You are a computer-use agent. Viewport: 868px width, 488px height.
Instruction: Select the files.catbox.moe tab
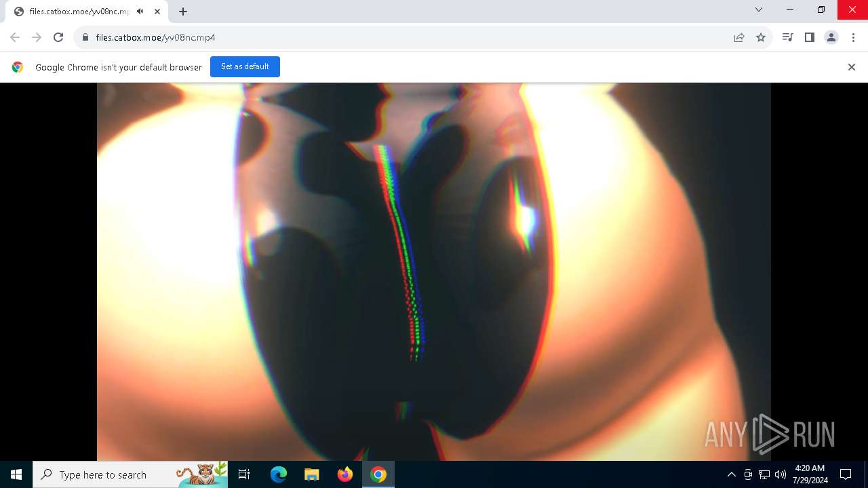85,12
